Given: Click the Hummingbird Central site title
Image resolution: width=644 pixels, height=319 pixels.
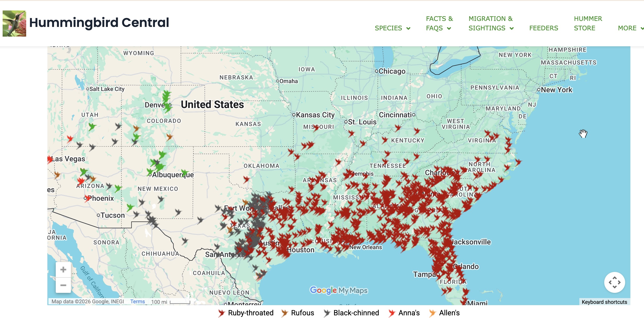Looking at the screenshot, I should (x=99, y=22).
